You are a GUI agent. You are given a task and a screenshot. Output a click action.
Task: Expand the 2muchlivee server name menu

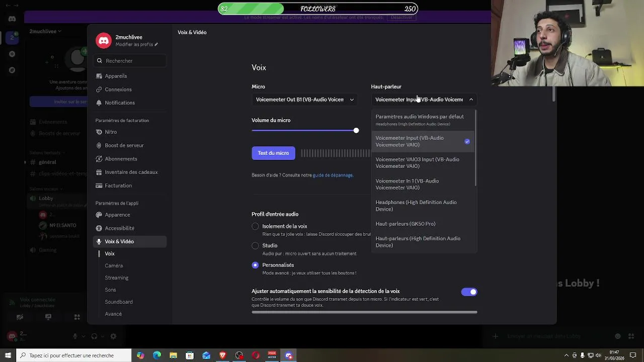coord(45,31)
